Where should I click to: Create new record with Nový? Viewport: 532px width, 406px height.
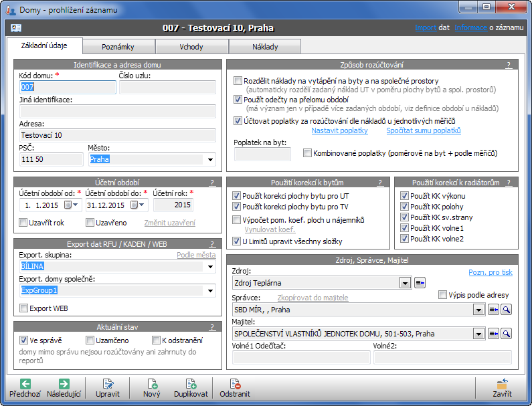click(152, 388)
